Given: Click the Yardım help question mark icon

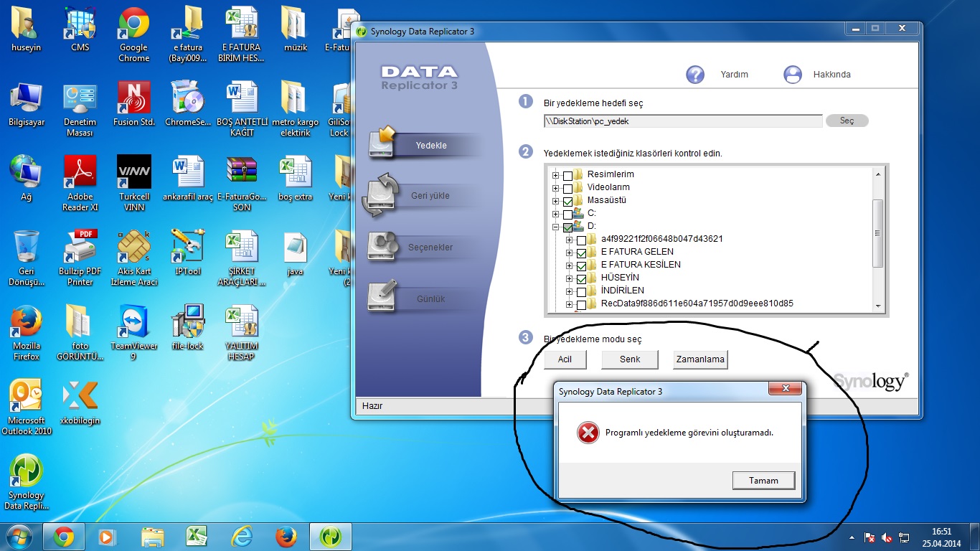Looking at the screenshot, I should [695, 75].
